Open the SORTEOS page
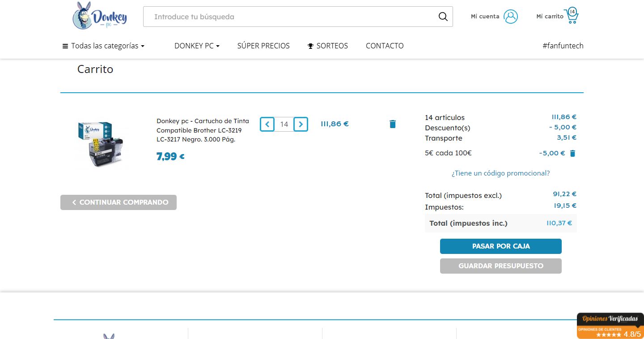The height and width of the screenshot is (339, 644). (x=328, y=46)
